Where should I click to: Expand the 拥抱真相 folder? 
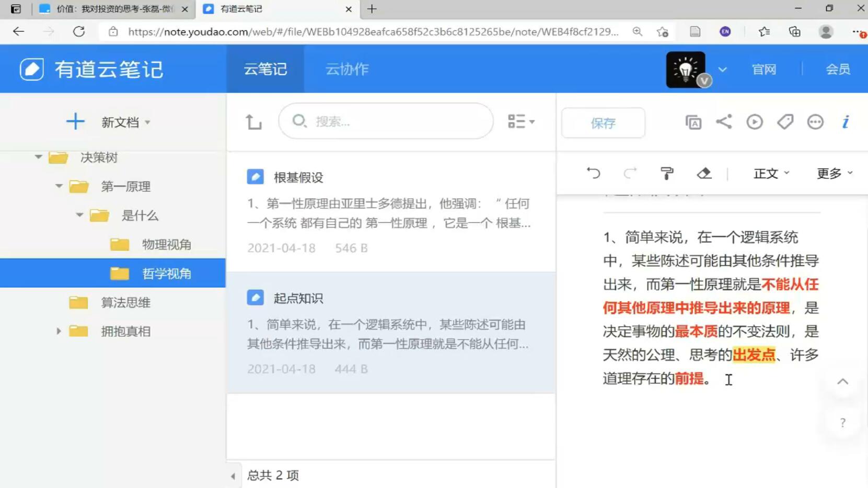pos(58,331)
